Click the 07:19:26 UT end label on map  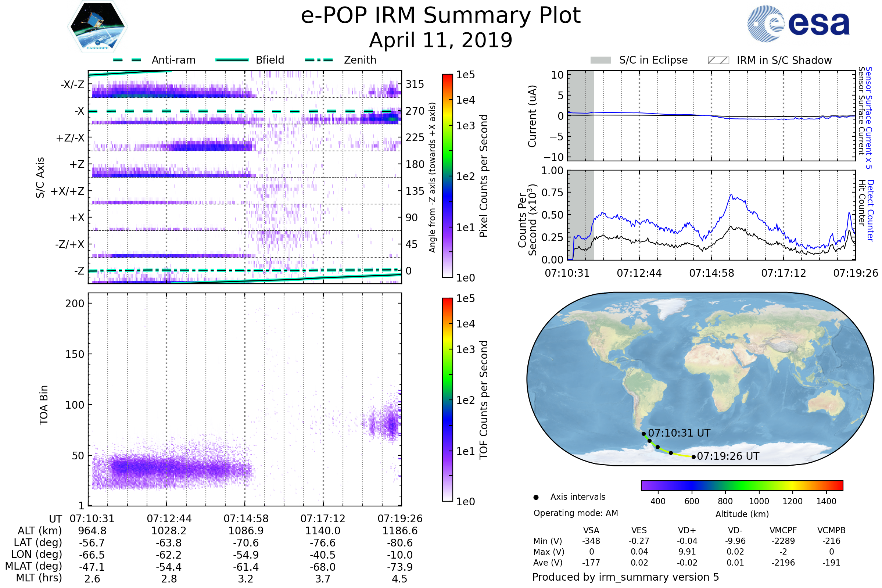tap(728, 456)
